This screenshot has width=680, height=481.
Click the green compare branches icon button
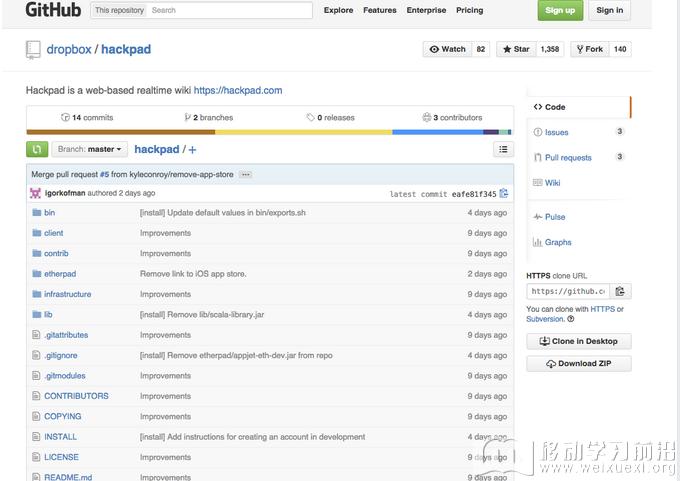(37, 149)
